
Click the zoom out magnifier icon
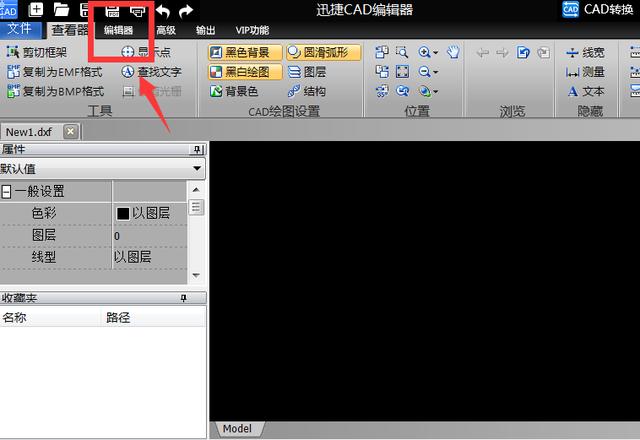click(x=424, y=72)
